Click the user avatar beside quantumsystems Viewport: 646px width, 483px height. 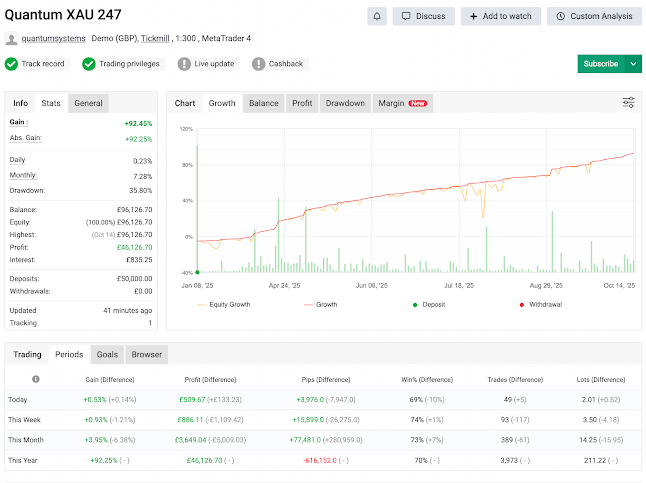[x=12, y=39]
